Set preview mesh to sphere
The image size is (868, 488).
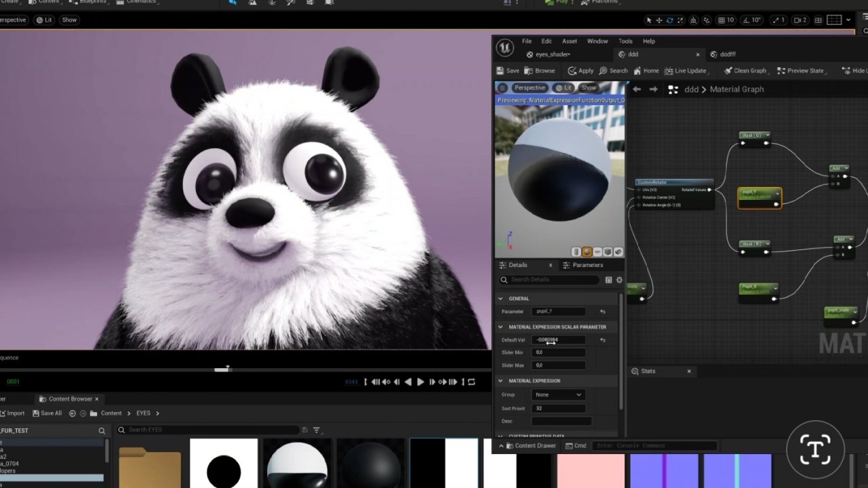(x=587, y=251)
